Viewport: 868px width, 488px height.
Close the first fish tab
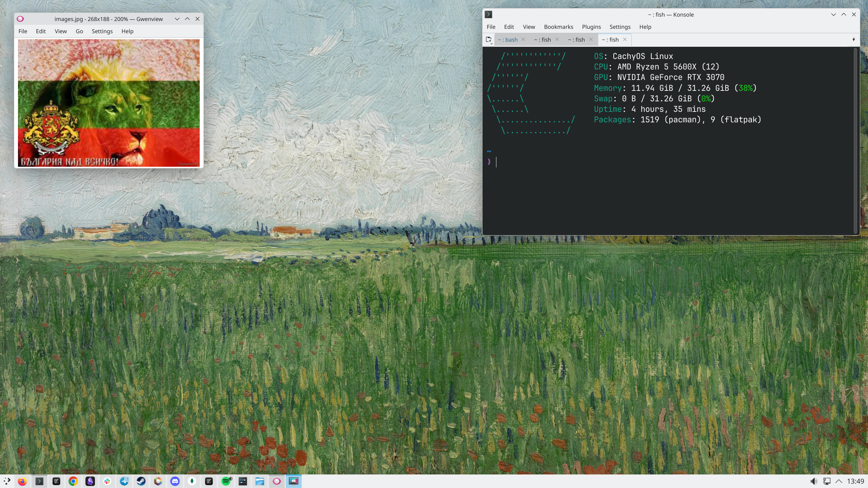tap(557, 40)
